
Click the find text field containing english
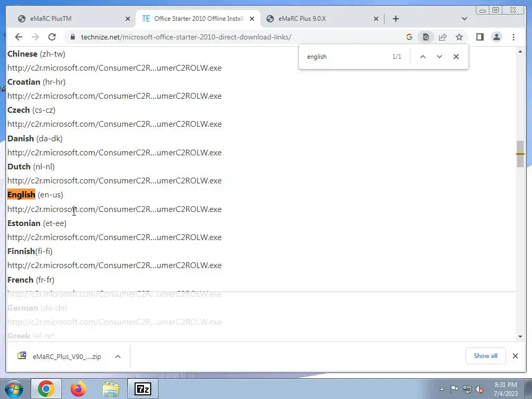(346, 57)
